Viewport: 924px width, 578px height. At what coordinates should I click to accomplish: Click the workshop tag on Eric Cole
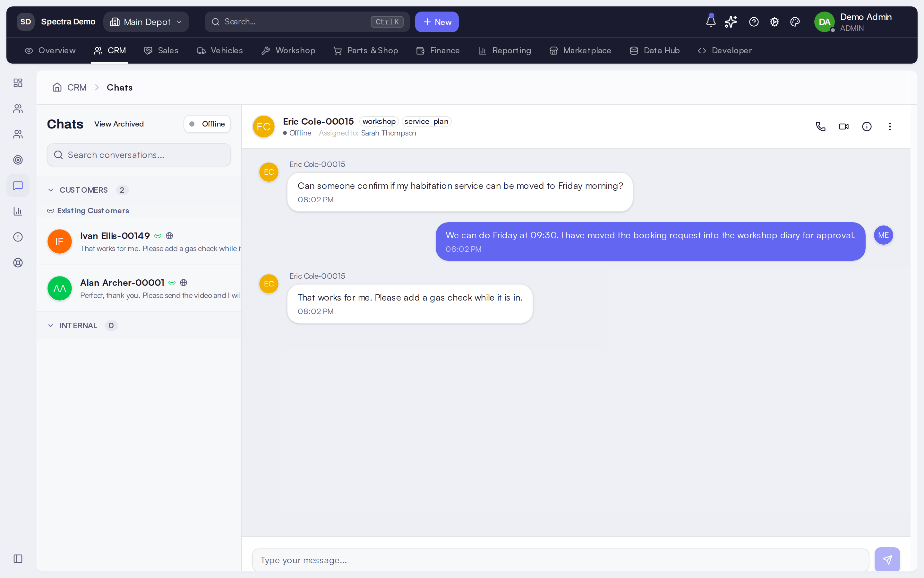pyautogui.click(x=379, y=121)
